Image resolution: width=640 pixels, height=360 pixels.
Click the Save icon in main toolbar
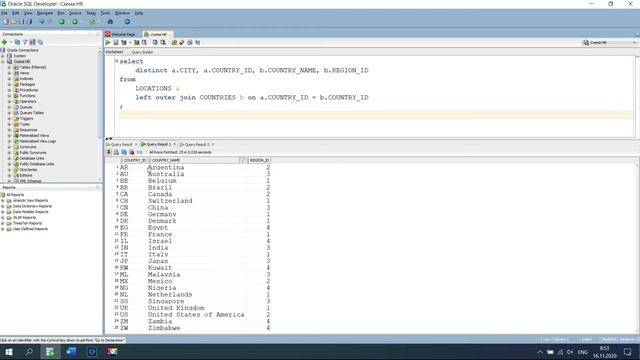coord(21,22)
